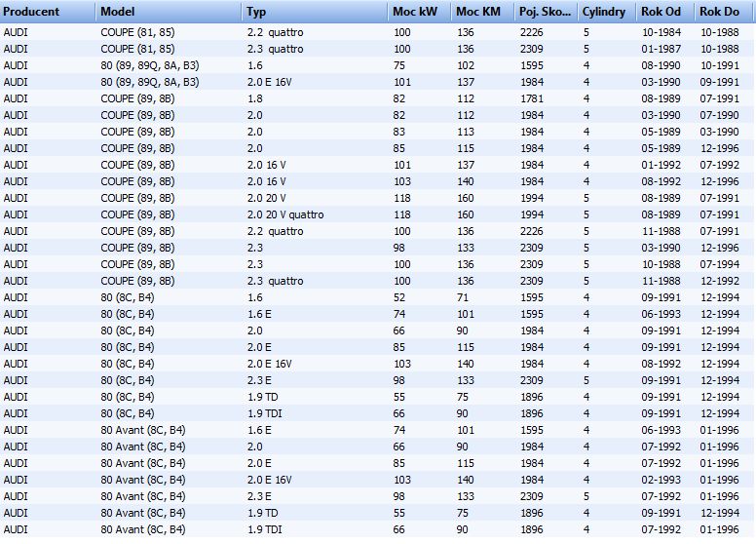Sort by the Model column header

tap(169, 12)
